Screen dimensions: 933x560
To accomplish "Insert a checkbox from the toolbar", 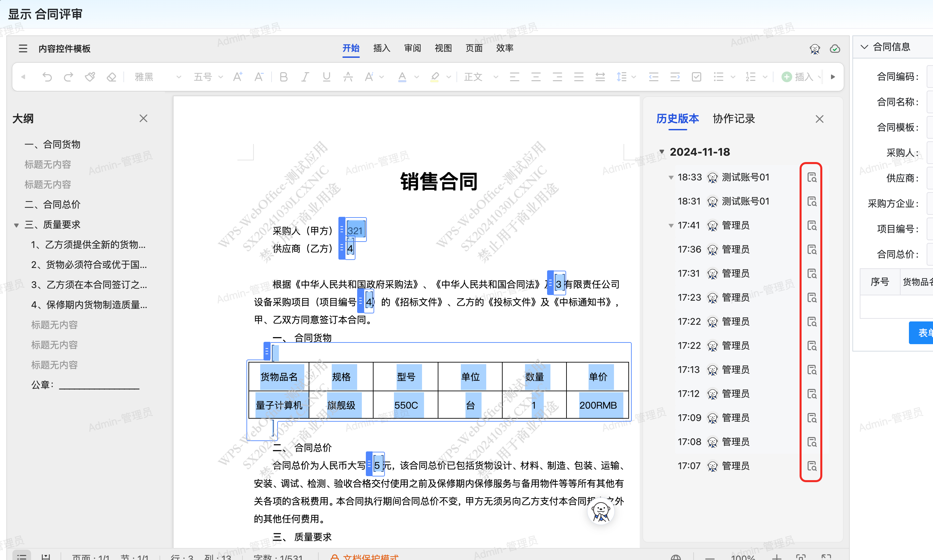I will coord(697,77).
